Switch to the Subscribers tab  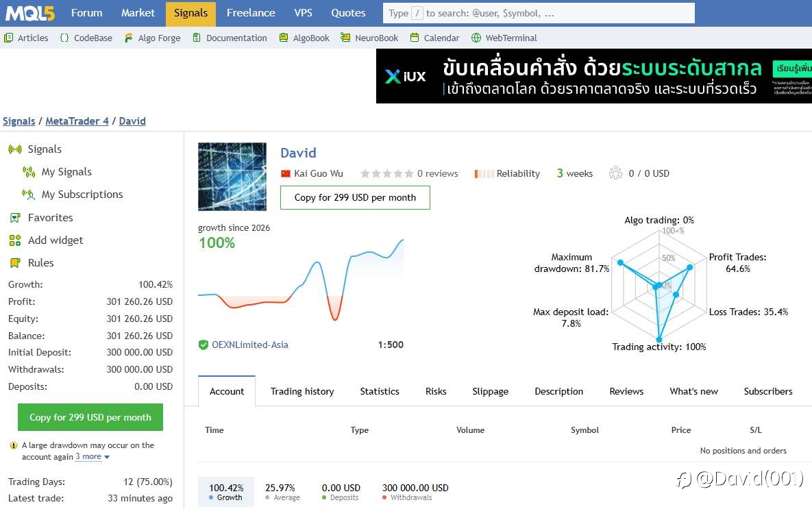point(768,391)
